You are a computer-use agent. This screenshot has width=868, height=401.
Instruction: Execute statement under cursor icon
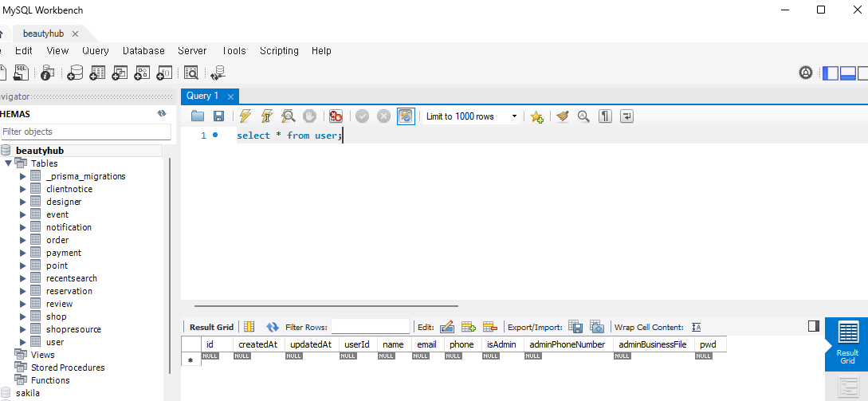267,116
